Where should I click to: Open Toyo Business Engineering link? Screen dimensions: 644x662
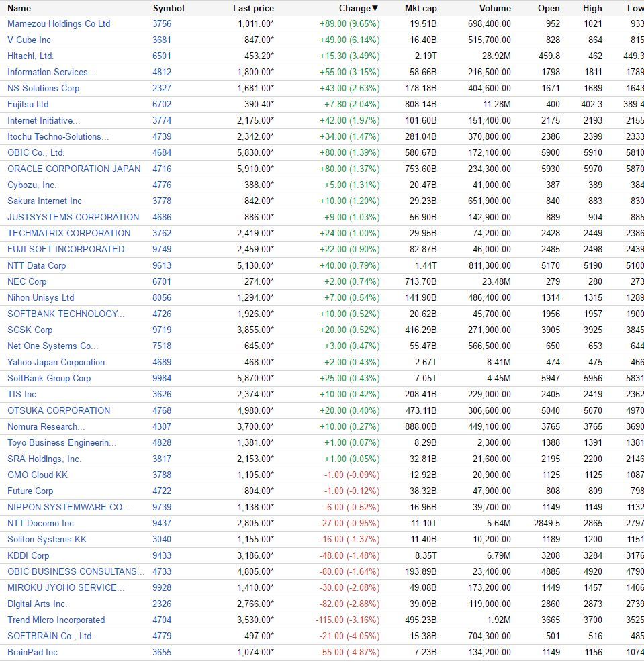point(62,442)
